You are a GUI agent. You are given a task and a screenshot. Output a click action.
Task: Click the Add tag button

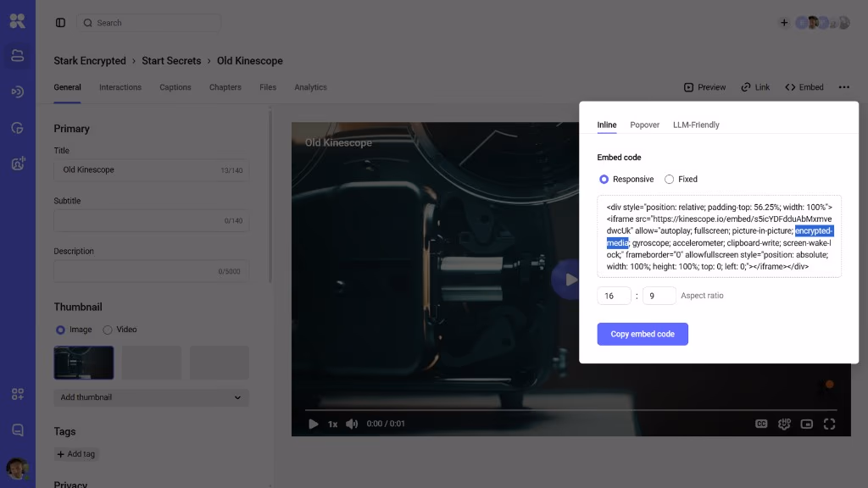pos(75,454)
